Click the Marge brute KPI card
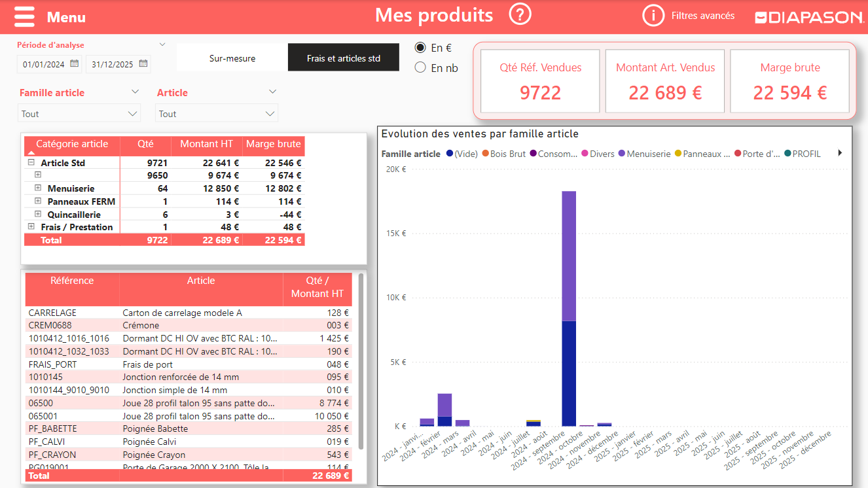The image size is (868, 488). tap(790, 80)
